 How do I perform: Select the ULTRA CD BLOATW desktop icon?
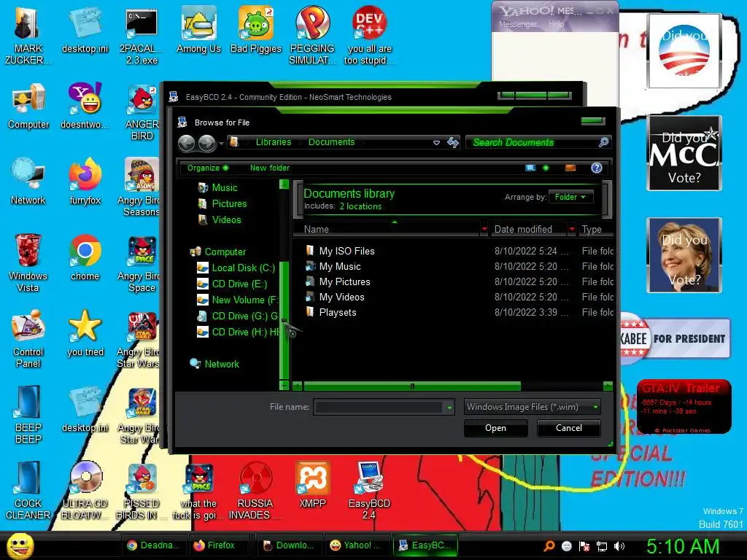point(85,491)
